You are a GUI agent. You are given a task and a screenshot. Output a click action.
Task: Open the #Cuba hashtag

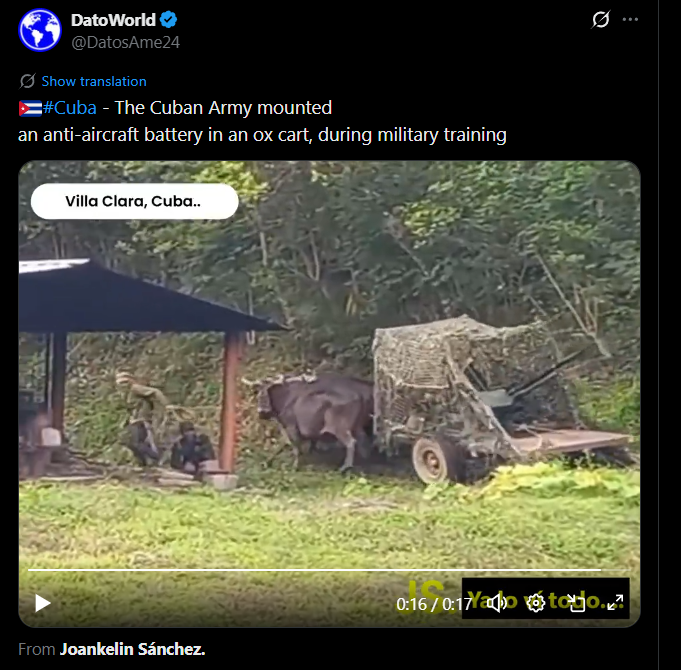[70, 108]
